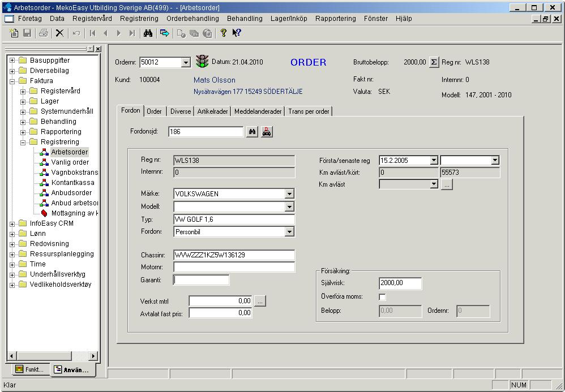Click the binoculars search toolbar icon
Screen dimensions: 565x392
coord(148,33)
